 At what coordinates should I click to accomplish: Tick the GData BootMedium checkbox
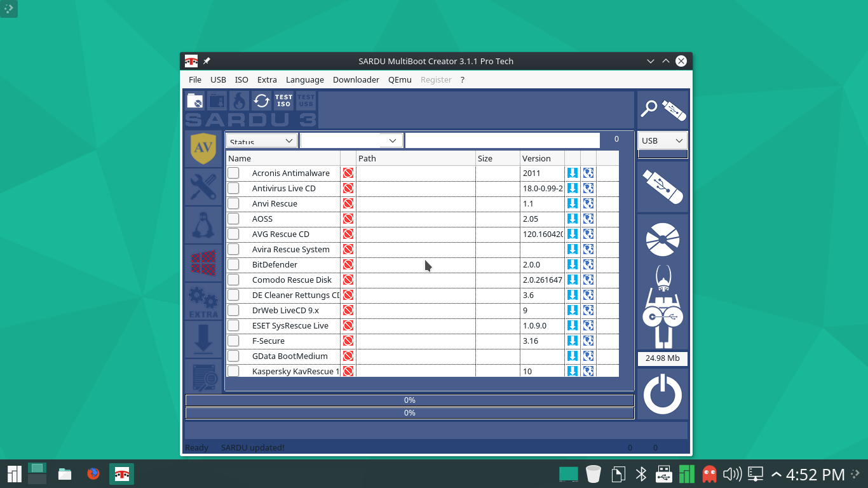tap(233, 356)
